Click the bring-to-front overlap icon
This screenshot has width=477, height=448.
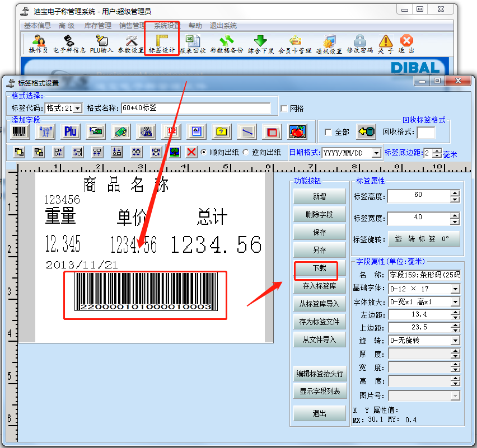pos(20,152)
